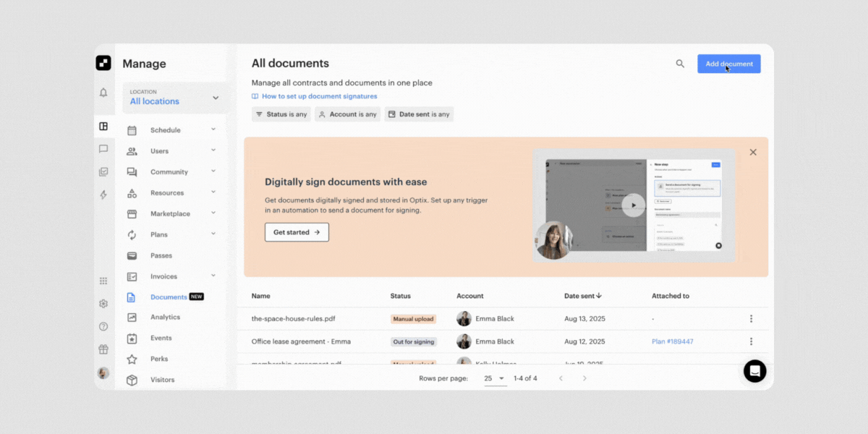Toggle the Status is any filter chip
Viewport: 868px width, 434px height.
coord(281,114)
